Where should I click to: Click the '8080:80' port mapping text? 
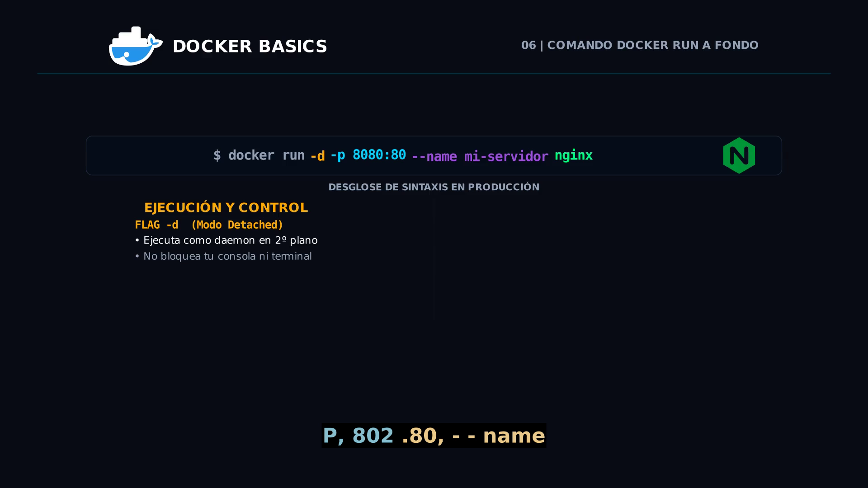(x=379, y=155)
